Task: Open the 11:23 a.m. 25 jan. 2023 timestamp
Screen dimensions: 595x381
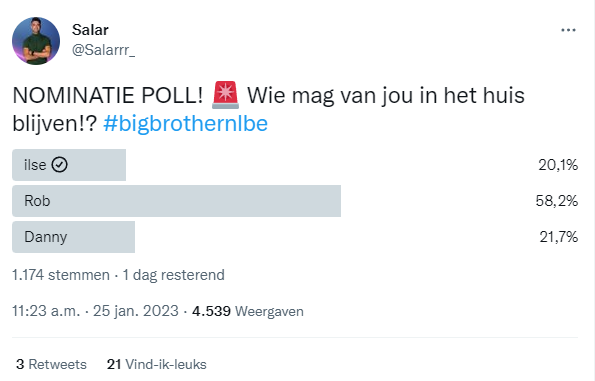Action: [x=95, y=311]
